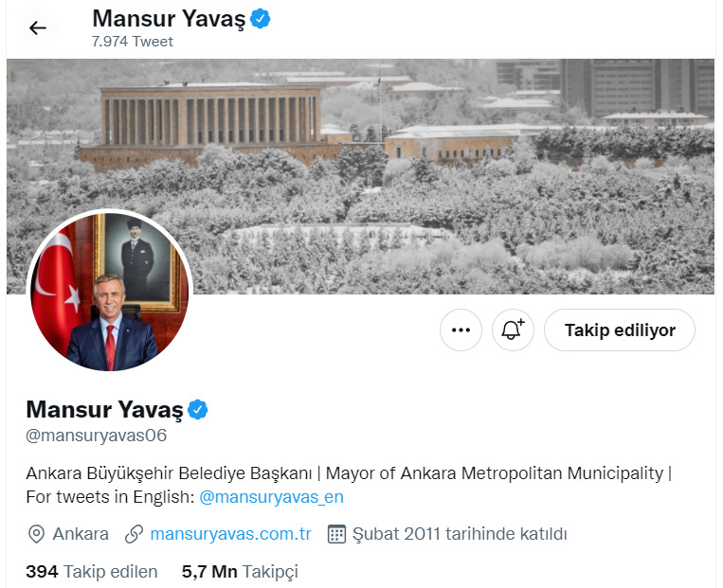Screen dimensions: 723x588
Task: View the 394 Takip edilen following list
Action: [x=92, y=571]
